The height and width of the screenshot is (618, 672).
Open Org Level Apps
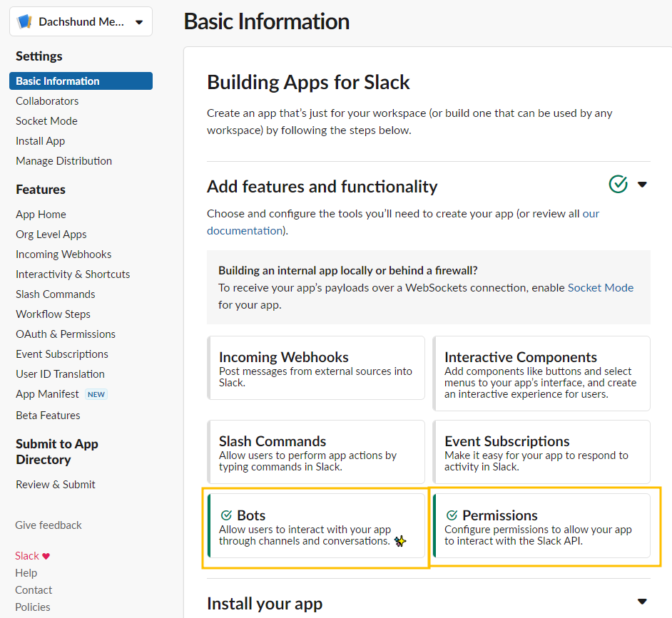51,235
